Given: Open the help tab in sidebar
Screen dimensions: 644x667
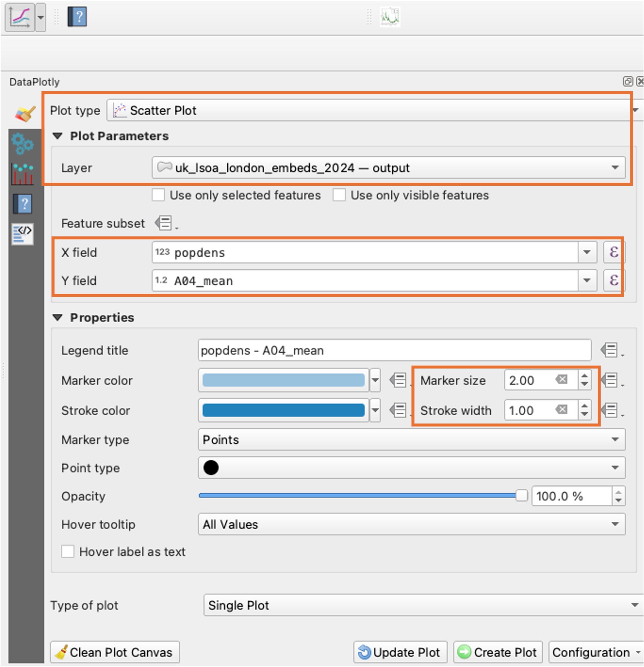Looking at the screenshot, I should [23, 204].
